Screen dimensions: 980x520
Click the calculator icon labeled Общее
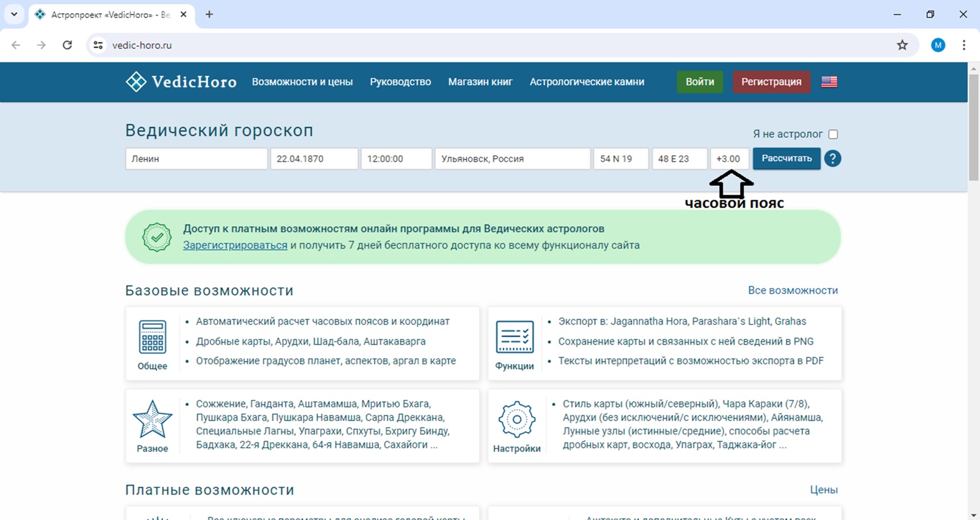coord(153,337)
